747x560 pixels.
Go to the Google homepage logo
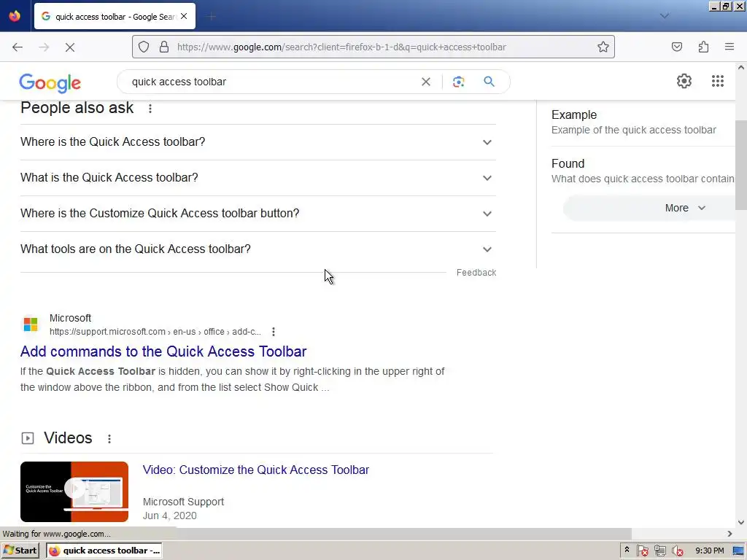[x=50, y=83]
